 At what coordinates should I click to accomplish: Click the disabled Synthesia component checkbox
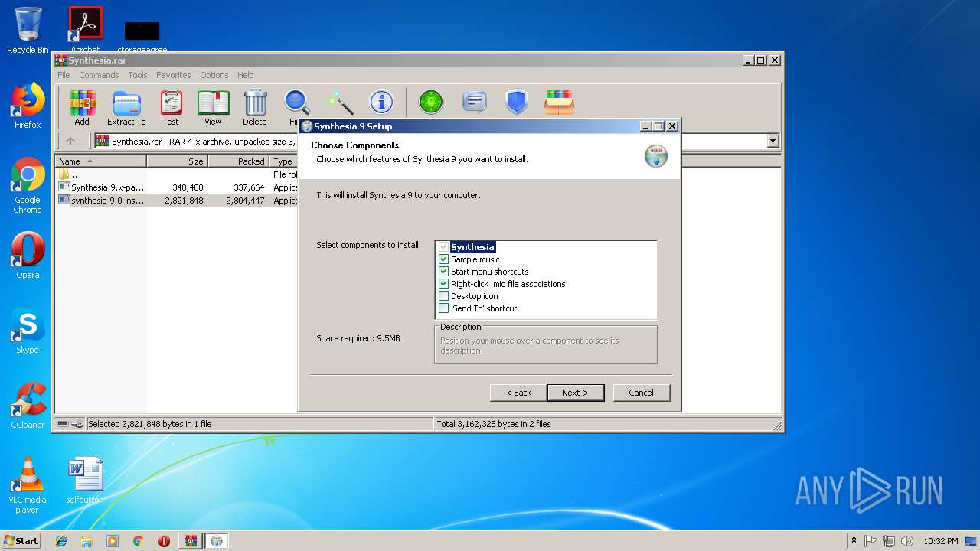point(443,247)
